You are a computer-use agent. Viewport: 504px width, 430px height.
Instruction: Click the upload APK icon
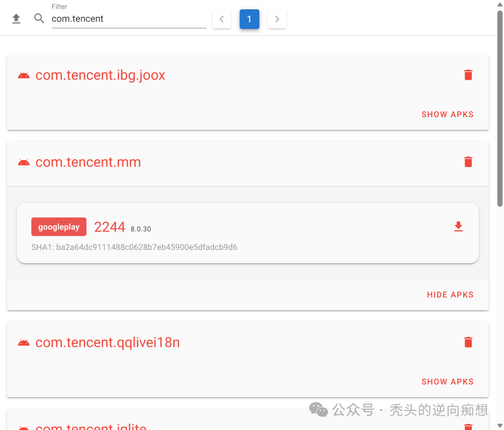pos(16,19)
